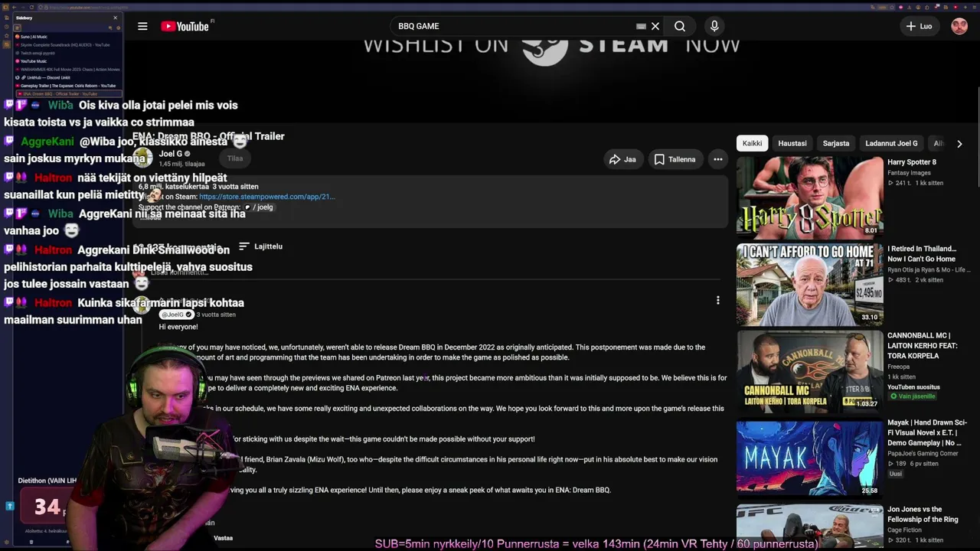Close the Sidebery panel
The image size is (980, 551).
pos(116,18)
